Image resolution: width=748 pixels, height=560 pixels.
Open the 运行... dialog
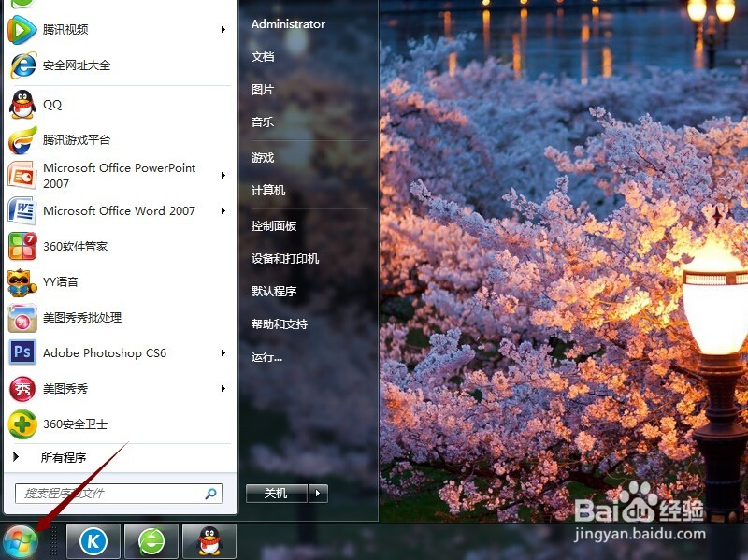click(266, 356)
